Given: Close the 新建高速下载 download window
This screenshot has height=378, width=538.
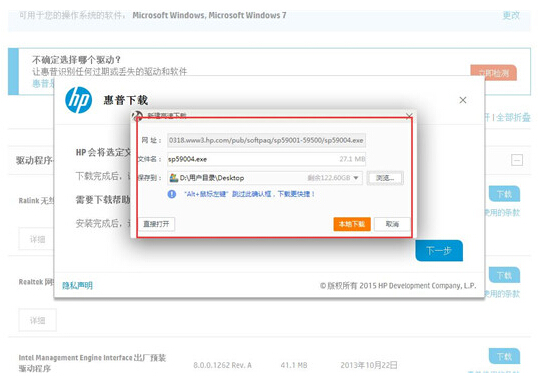Looking at the screenshot, I should point(409,116).
